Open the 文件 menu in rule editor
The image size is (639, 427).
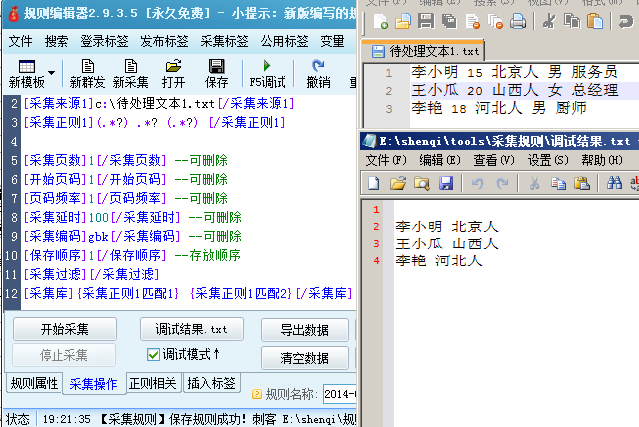coord(20,41)
